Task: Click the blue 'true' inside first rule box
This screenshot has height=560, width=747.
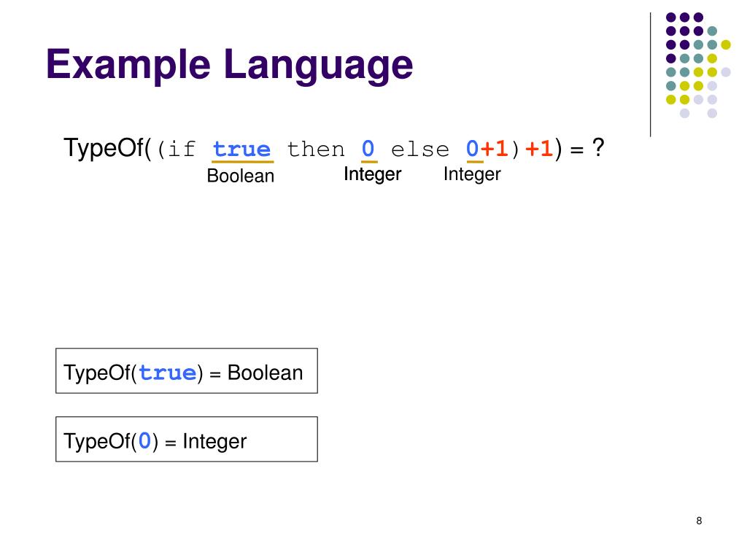Action: point(167,373)
